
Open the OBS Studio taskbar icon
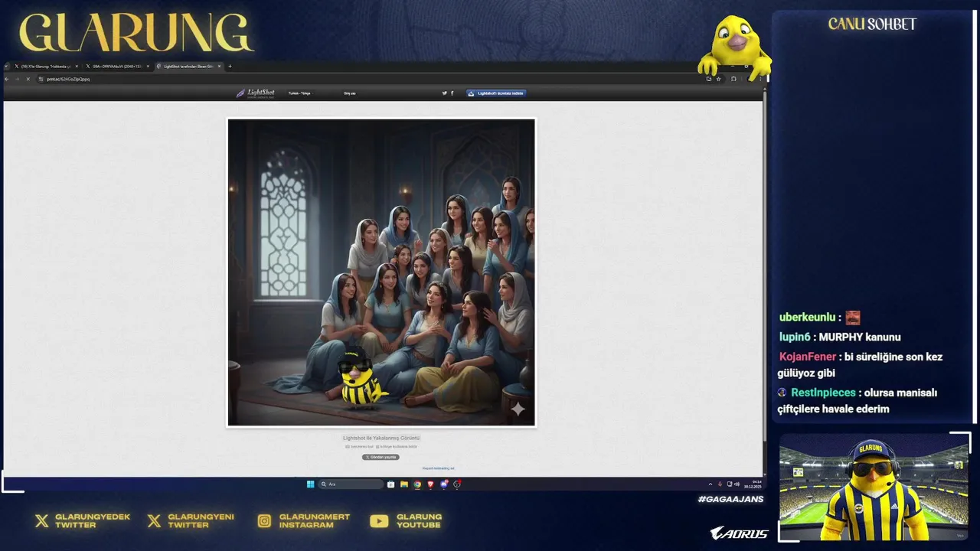click(x=457, y=484)
